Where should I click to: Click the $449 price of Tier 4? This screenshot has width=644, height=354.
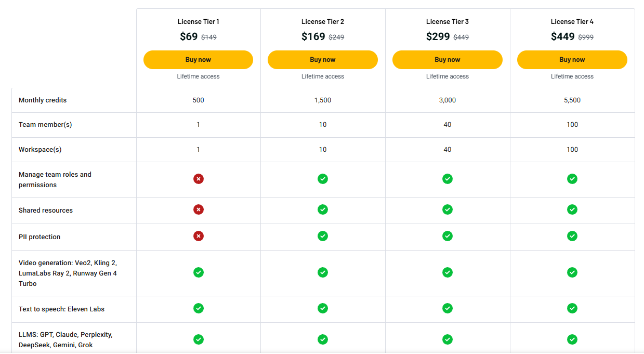[x=563, y=36]
